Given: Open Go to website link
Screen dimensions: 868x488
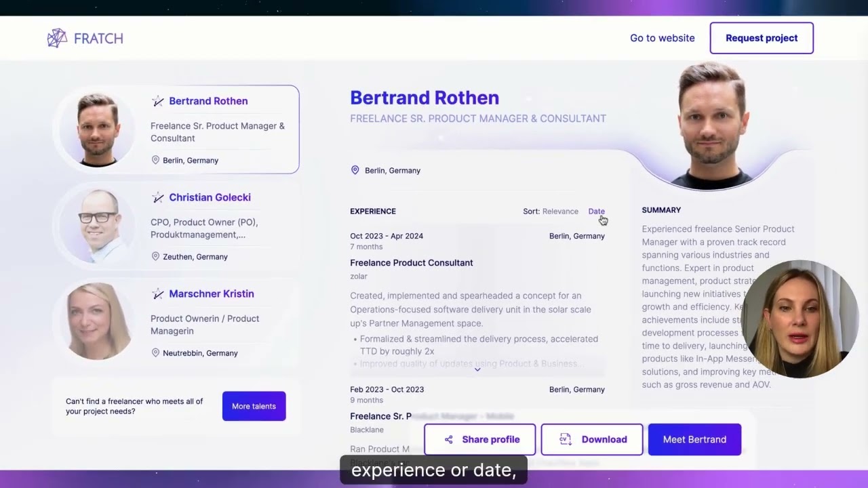Looking at the screenshot, I should pyautogui.click(x=663, y=38).
